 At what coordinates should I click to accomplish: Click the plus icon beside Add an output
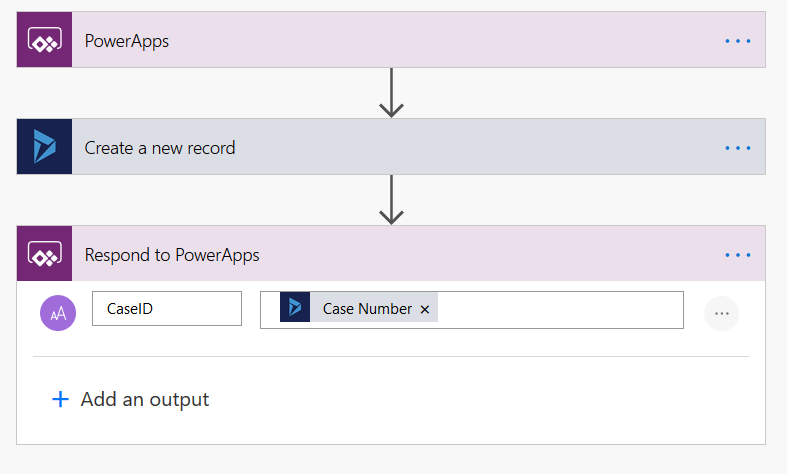point(61,399)
